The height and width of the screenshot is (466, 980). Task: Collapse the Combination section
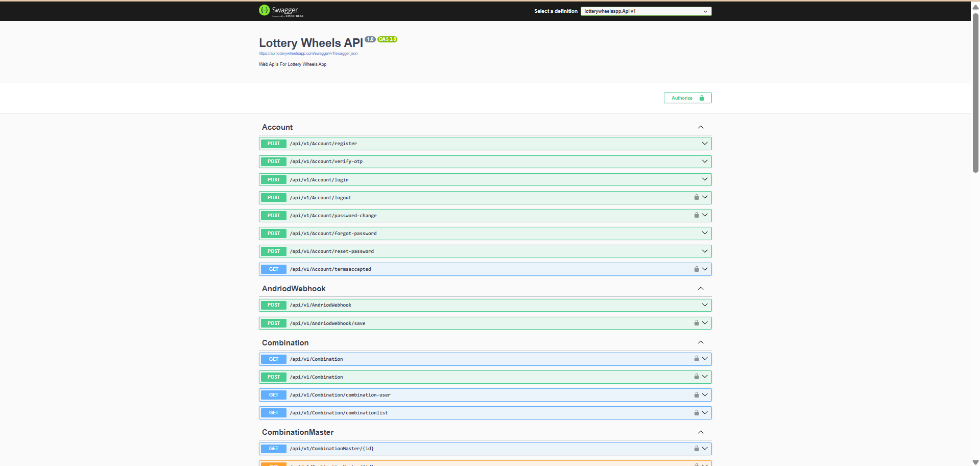(x=701, y=342)
